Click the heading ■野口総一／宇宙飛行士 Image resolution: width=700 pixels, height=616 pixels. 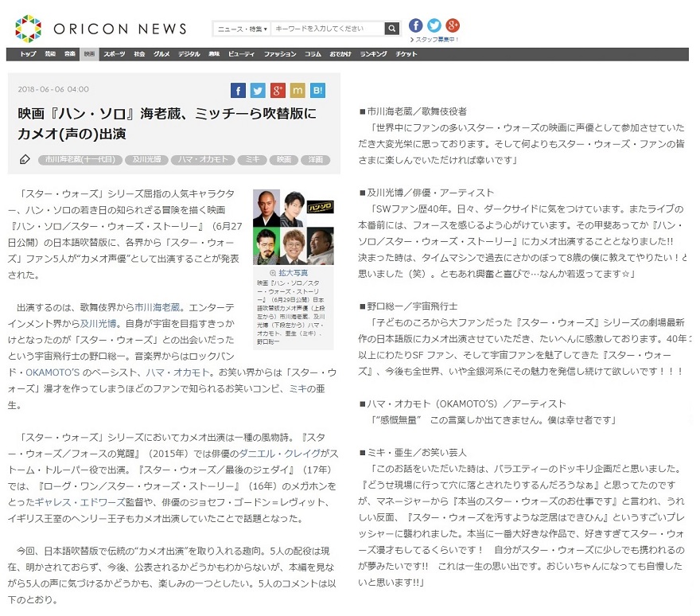(x=409, y=306)
